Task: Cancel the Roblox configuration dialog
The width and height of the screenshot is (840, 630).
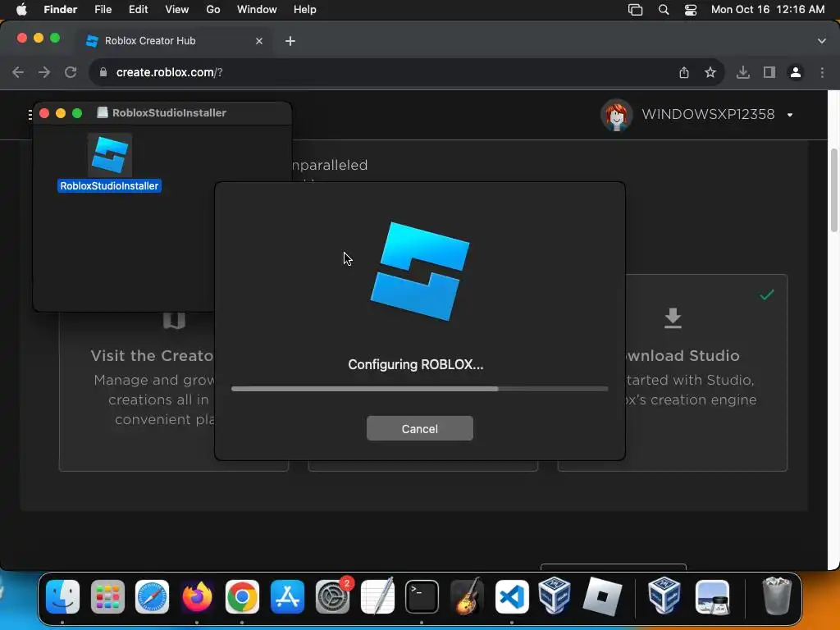Action: tap(419, 428)
